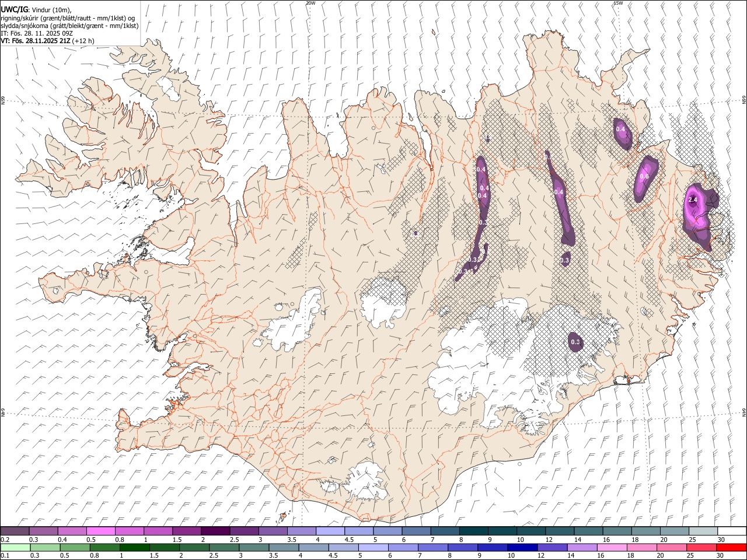Click the 0.4 value on the northeastern purple blob

[x=620, y=129]
